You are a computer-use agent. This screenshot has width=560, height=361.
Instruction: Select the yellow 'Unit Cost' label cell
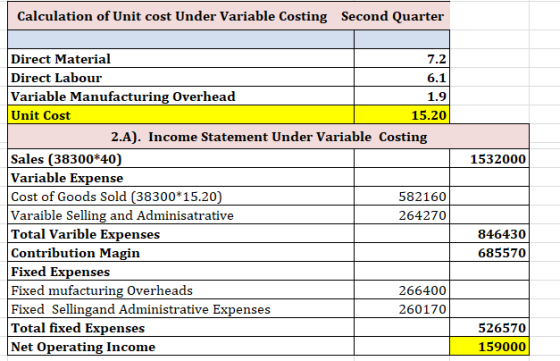[x=181, y=115]
